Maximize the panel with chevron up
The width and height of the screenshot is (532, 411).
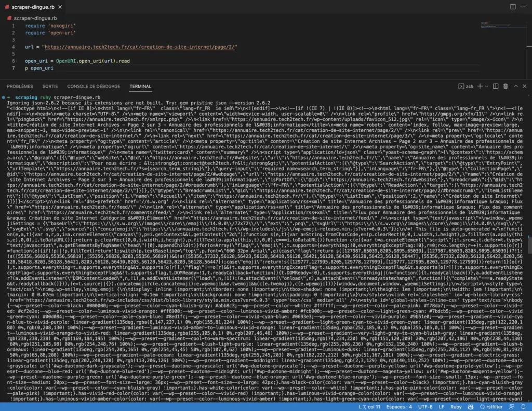(516, 86)
